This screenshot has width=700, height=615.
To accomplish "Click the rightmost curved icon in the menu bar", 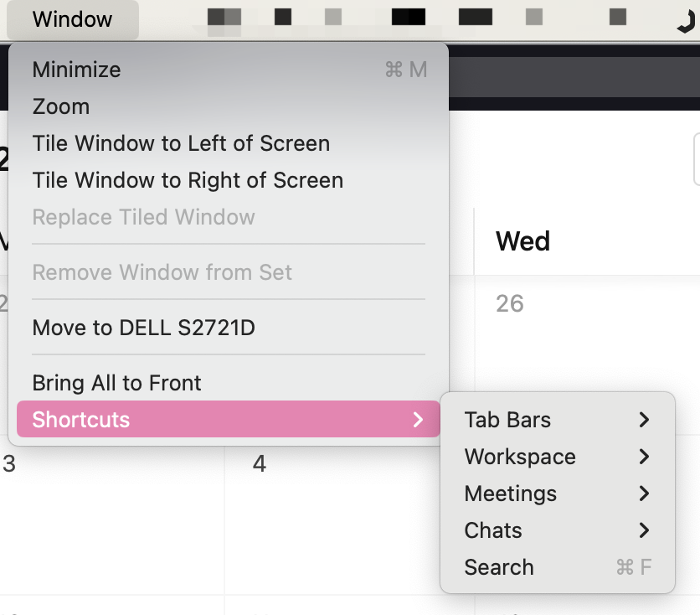I will [x=685, y=20].
